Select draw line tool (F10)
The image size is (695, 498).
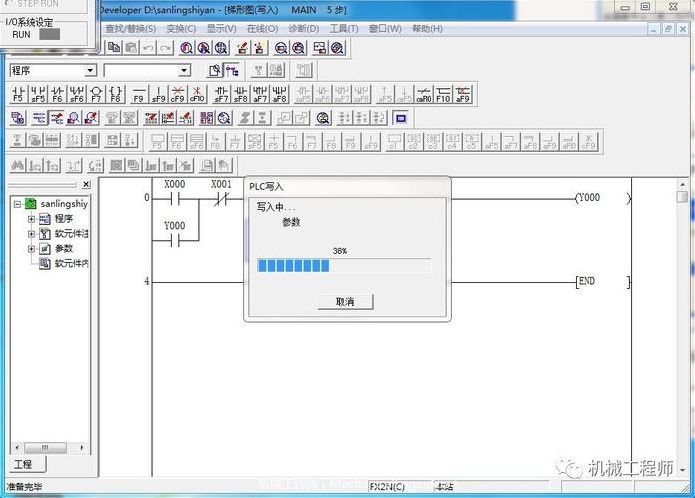pyautogui.click(x=443, y=94)
